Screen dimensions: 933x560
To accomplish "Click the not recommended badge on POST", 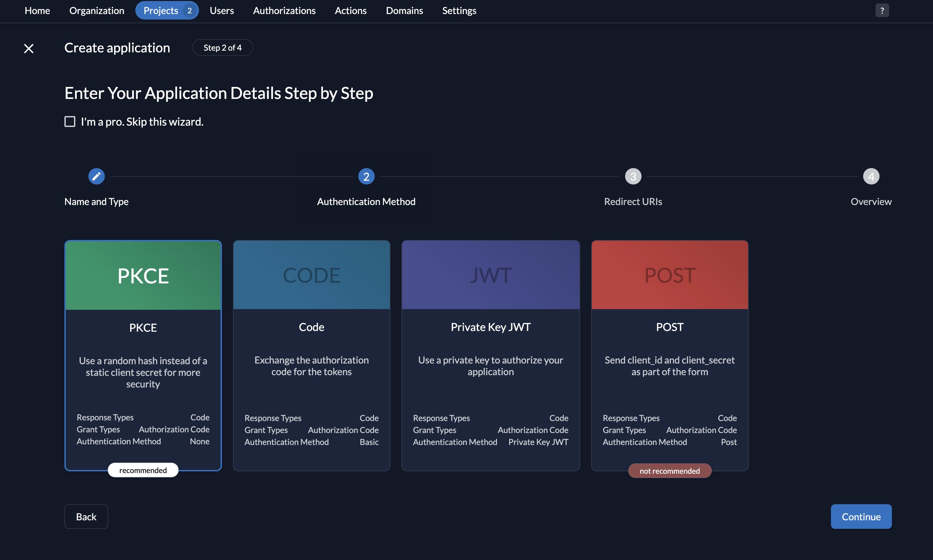I will (669, 471).
